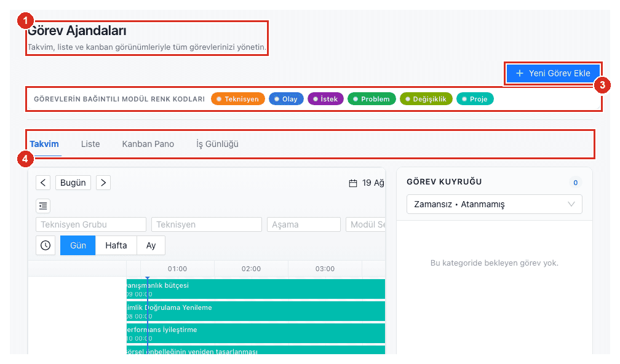This screenshot has width=620, height=364.
Task: Open the Modül filter dropdown
Action: tap(366, 224)
